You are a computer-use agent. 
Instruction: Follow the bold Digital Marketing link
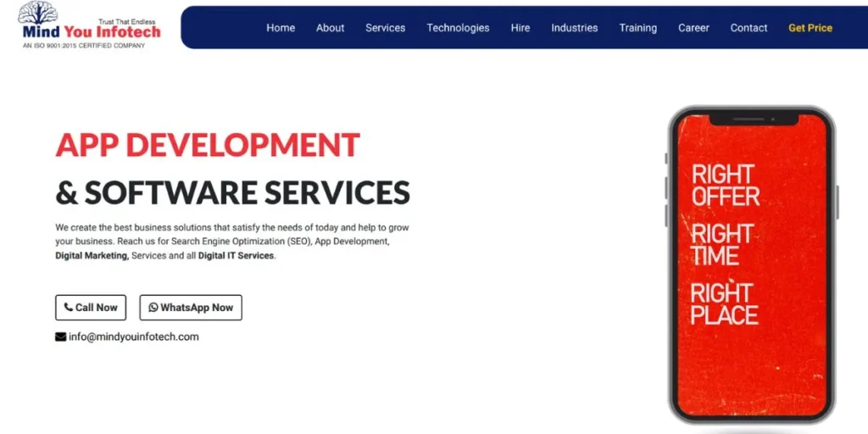tap(92, 256)
